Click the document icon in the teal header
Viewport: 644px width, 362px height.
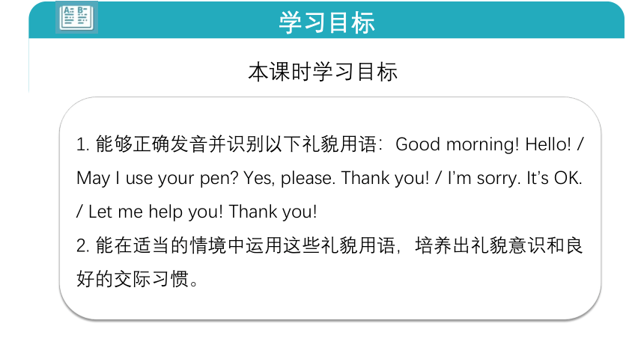coord(76,18)
